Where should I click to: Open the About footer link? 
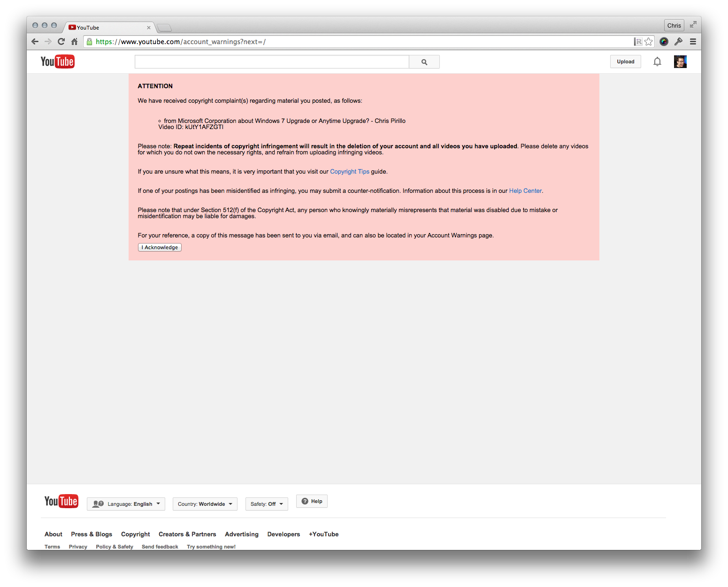click(x=54, y=534)
